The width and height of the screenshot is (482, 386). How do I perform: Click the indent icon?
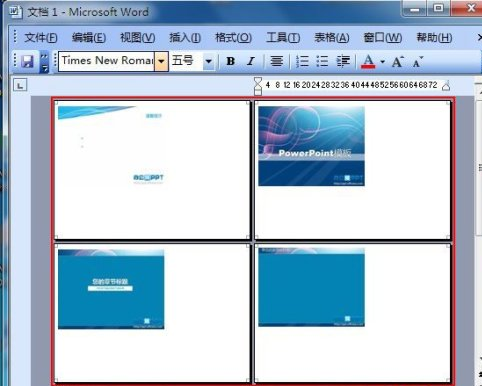pos(343,61)
